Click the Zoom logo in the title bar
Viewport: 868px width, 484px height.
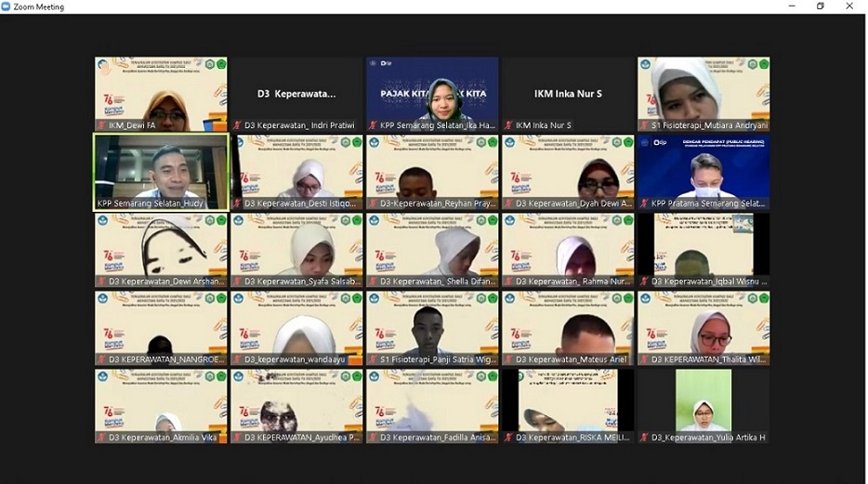tap(7, 7)
